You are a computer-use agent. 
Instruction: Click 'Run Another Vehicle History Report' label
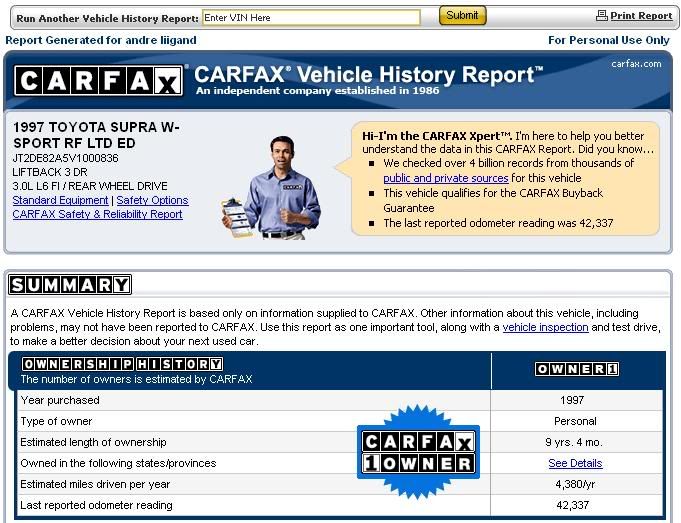[x=107, y=19]
